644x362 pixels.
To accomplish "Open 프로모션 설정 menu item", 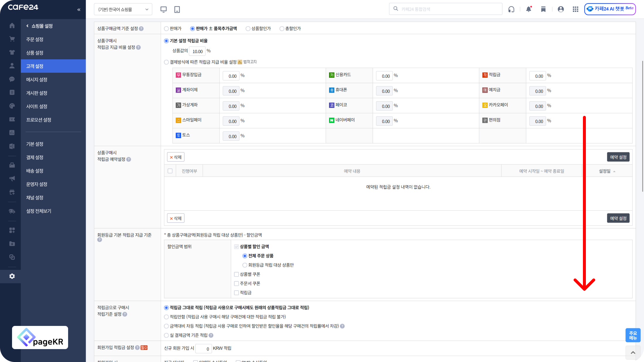I will [x=39, y=120].
